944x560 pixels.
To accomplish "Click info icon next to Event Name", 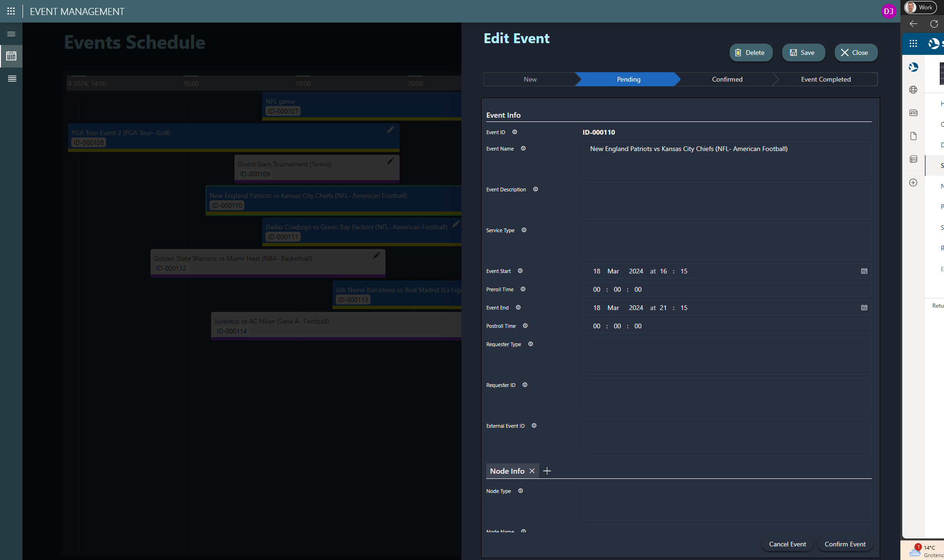I will 523,149.
